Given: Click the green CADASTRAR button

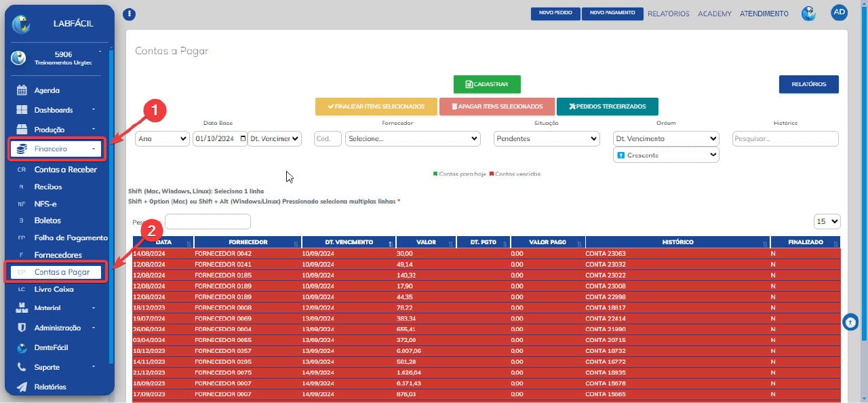Looking at the screenshot, I should pyautogui.click(x=487, y=84).
